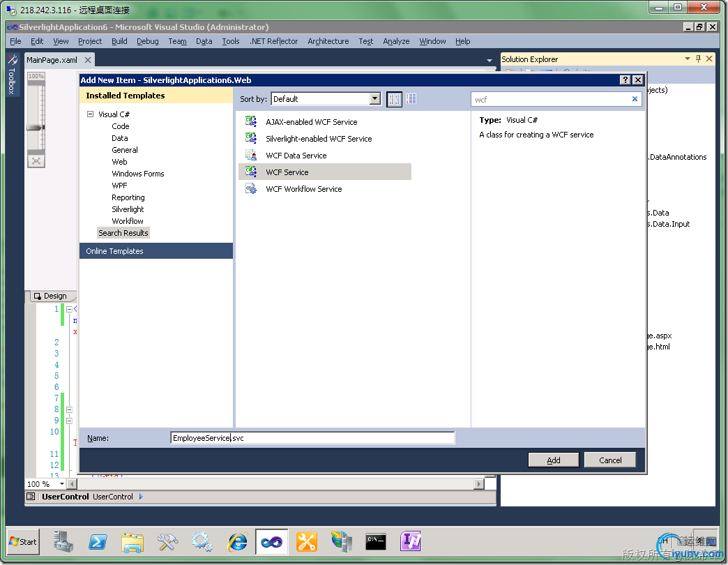Collapse code outline at line 1
Viewport: 728px width, 565px height.
(x=69, y=309)
